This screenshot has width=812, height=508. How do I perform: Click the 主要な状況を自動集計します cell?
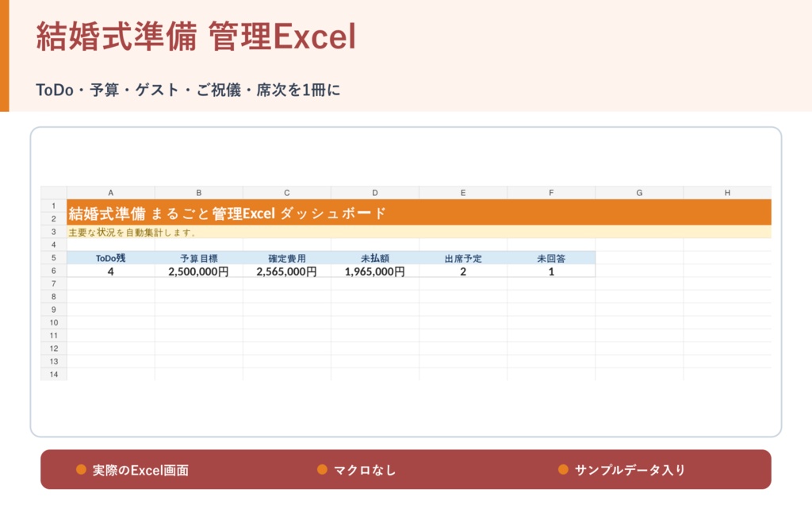tap(419, 233)
